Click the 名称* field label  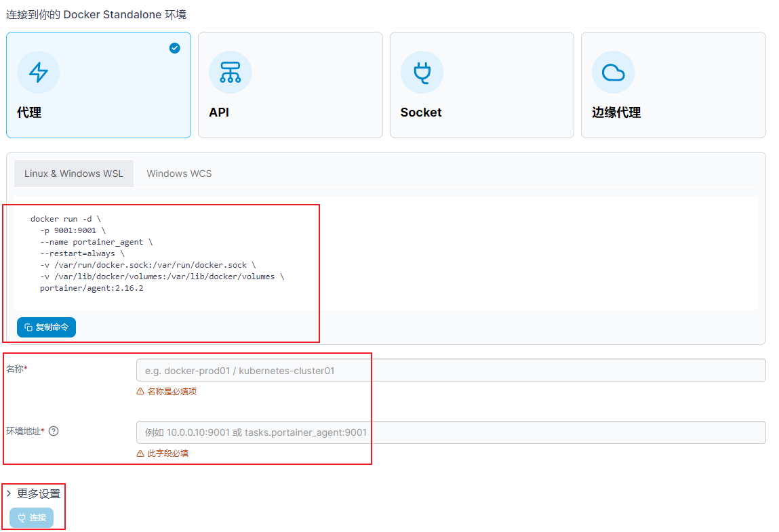tap(17, 369)
